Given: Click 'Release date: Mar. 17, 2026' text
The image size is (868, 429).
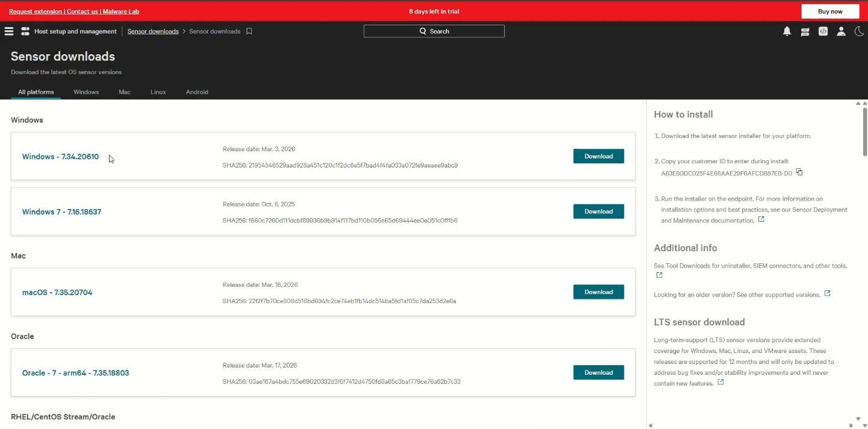Looking at the screenshot, I should point(260,365).
